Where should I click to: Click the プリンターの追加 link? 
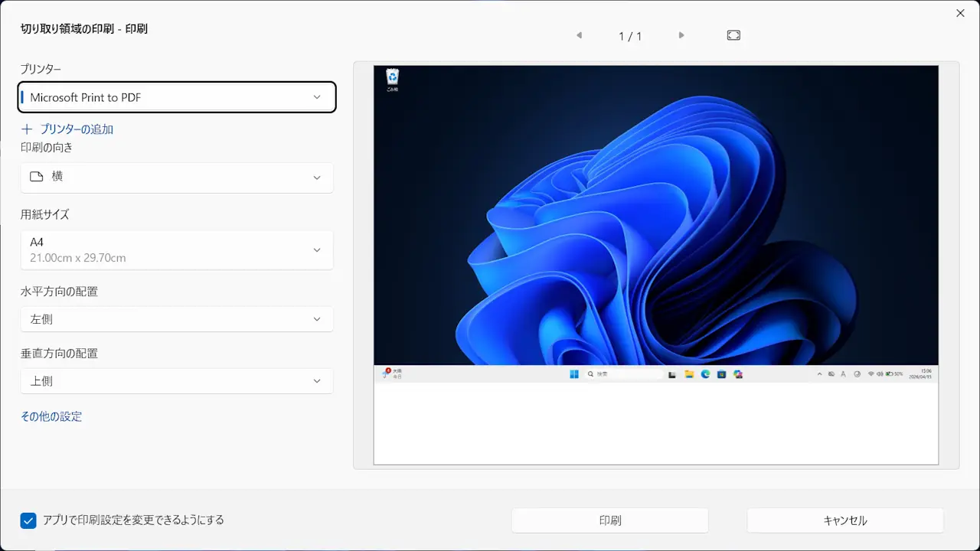[x=77, y=129]
